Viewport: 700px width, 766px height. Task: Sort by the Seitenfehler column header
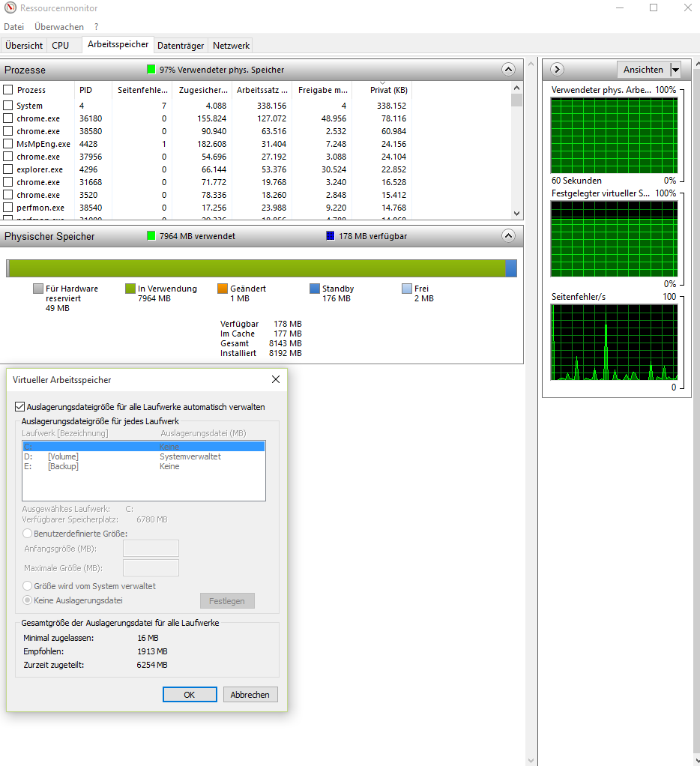(x=142, y=90)
